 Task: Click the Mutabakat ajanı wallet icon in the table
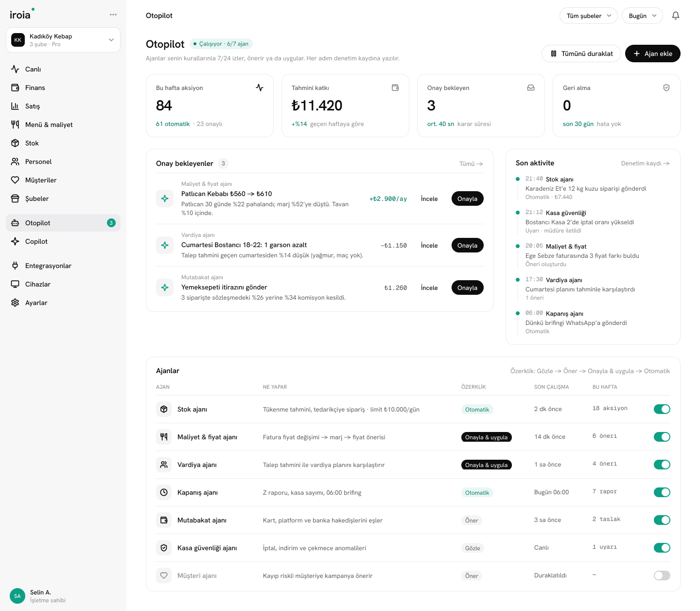coord(164,520)
